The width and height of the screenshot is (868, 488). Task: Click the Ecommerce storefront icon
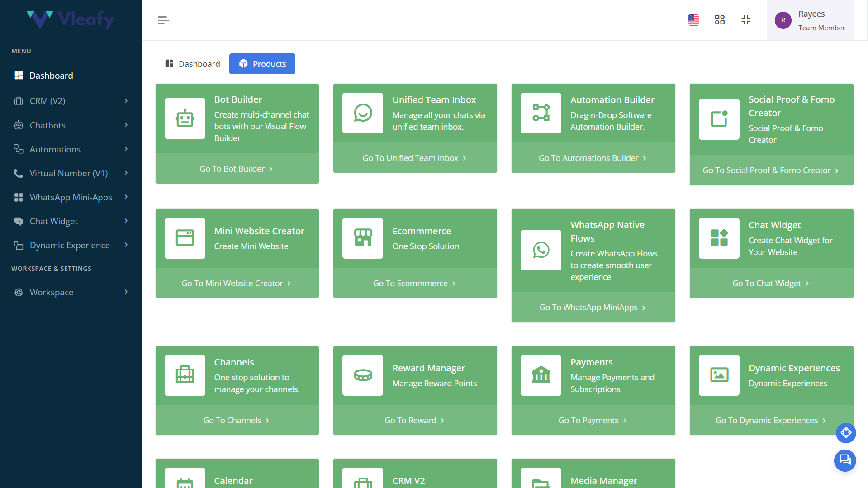[363, 238]
